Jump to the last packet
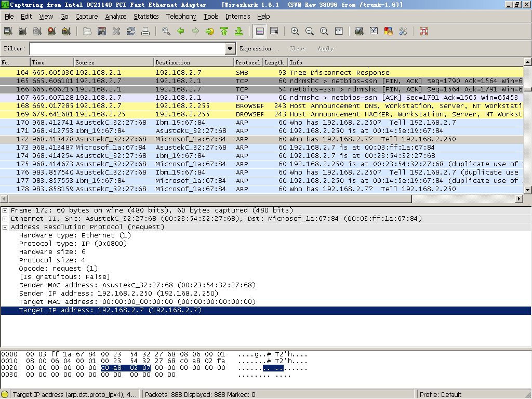Screen dimensions: 532x399 (239, 31)
